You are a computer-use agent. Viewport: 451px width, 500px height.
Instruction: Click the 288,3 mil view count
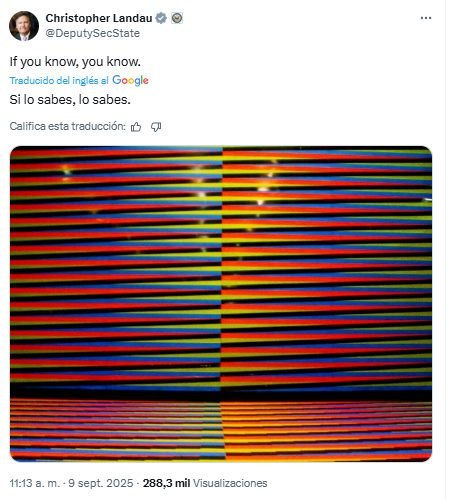click(x=166, y=483)
